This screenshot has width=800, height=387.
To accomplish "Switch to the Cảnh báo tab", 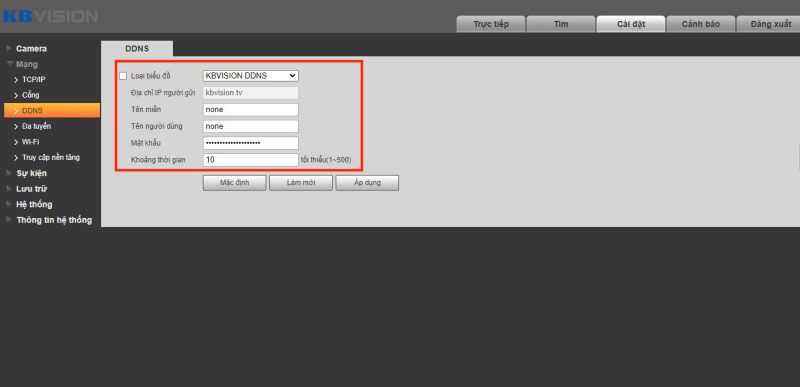I will (701, 24).
